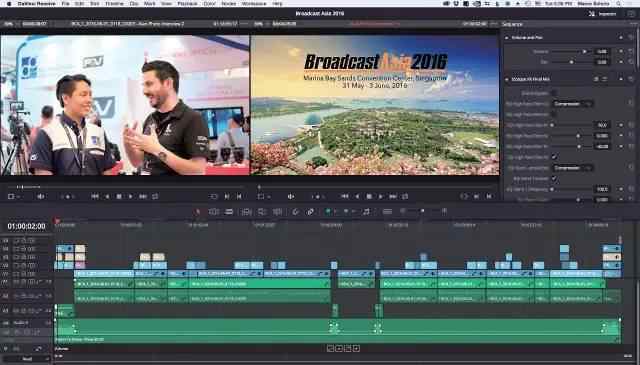
Task: Collapse the second Inspector section header
Action: point(507,79)
